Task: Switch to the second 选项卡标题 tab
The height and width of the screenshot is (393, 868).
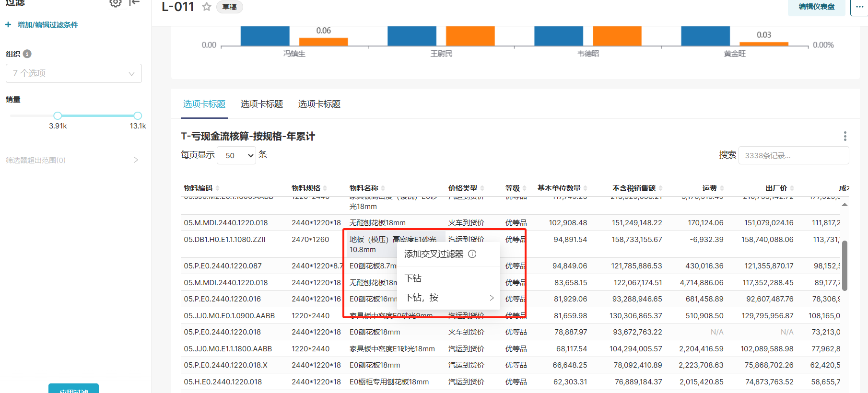Action: [262, 104]
